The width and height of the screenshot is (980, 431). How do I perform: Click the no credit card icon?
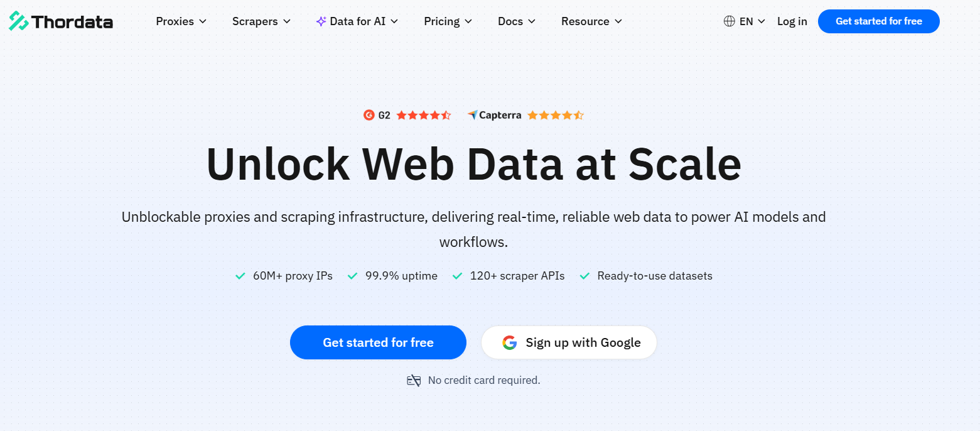point(414,380)
